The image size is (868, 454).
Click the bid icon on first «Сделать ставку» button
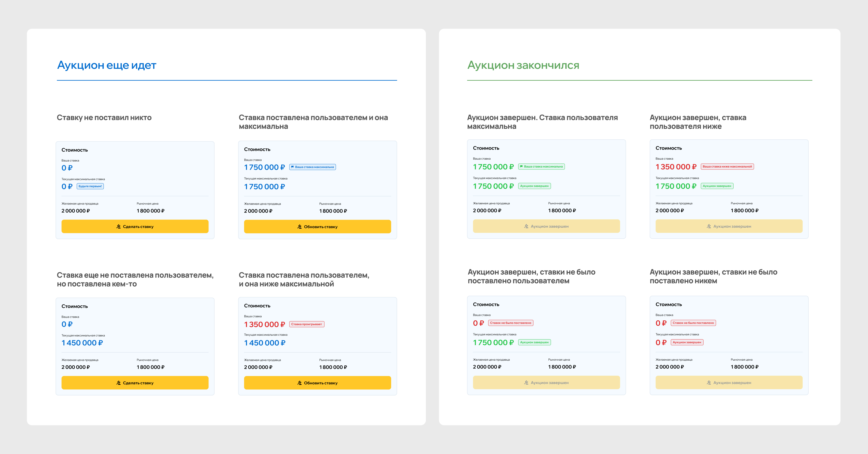point(119,226)
